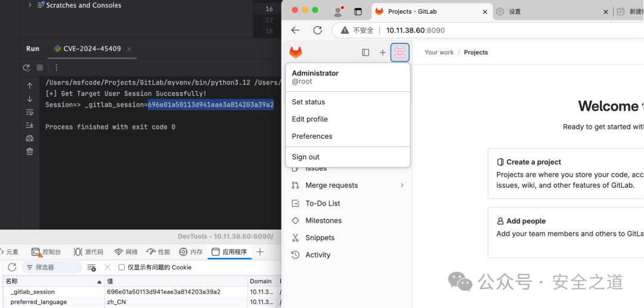Click the 不安全 security warning indicator
The height and width of the screenshot is (308, 644).
click(x=357, y=30)
